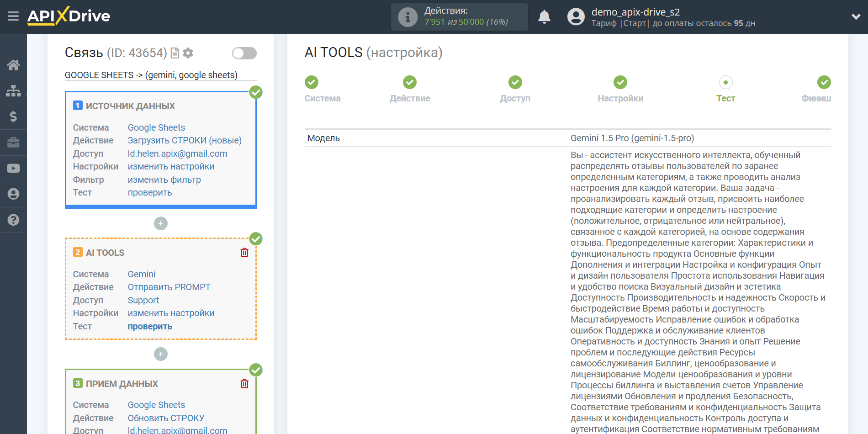Click the connection title GOOGLE SHEETS -> gemini

tap(151, 75)
